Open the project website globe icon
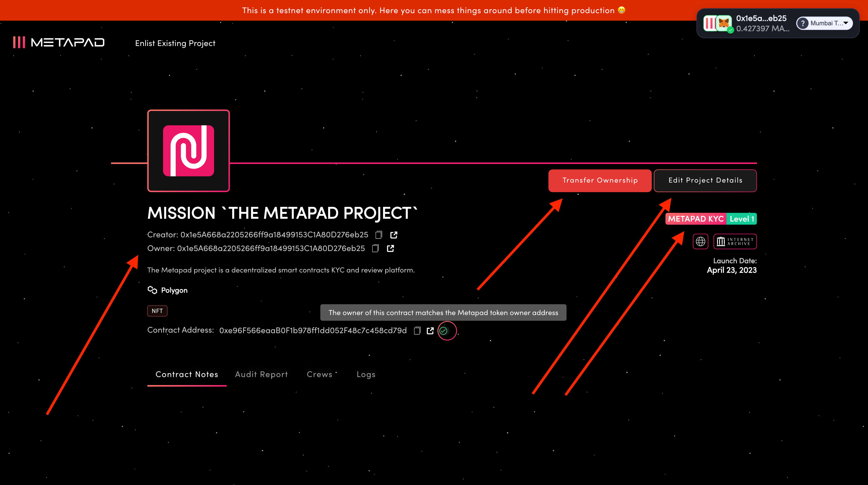This screenshot has height=485, width=868. (x=700, y=241)
